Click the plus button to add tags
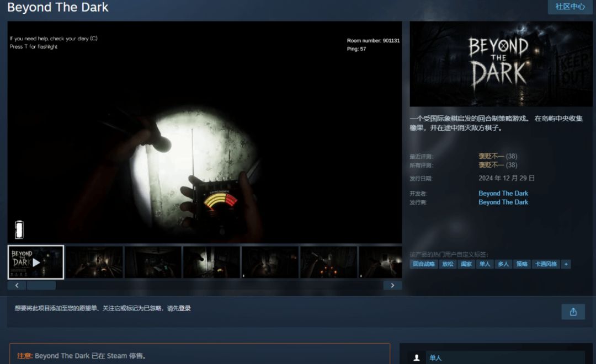 pyautogui.click(x=566, y=264)
